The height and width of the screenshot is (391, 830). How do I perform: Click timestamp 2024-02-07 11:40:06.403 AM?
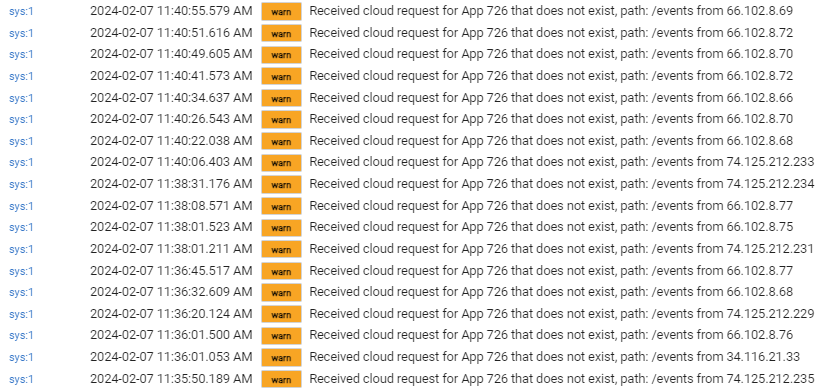pyautogui.click(x=171, y=162)
